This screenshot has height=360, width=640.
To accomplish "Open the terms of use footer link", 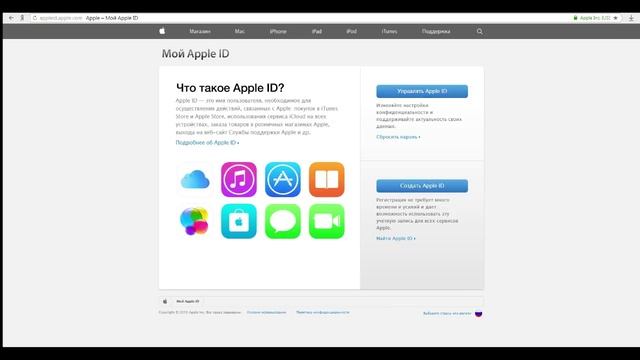I will (267, 312).
